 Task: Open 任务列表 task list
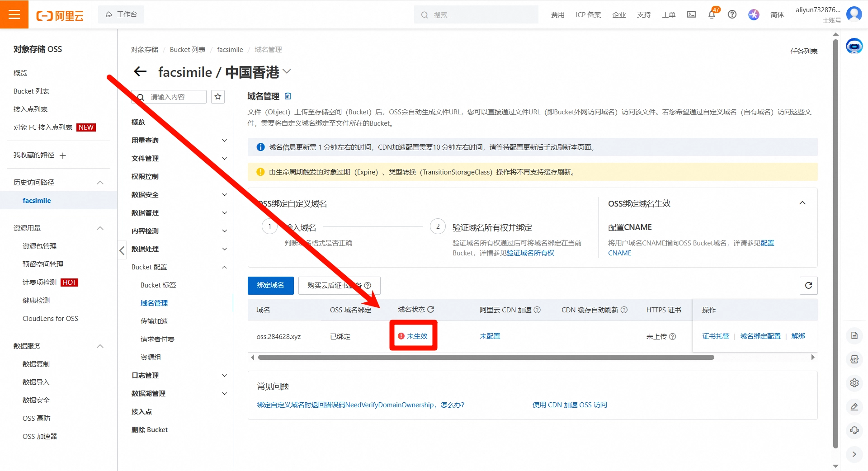804,51
